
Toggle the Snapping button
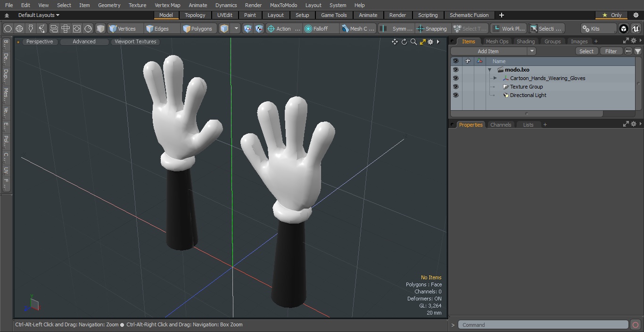pyautogui.click(x=432, y=29)
